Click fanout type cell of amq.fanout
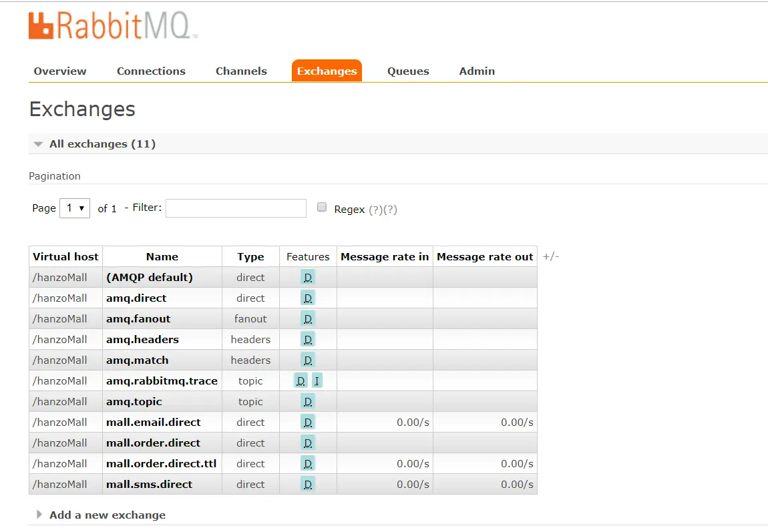 tap(250, 319)
